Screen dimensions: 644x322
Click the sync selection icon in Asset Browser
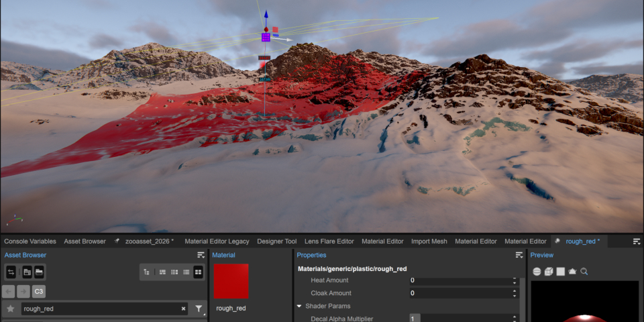pyautogui.click(x=11, y=272)
